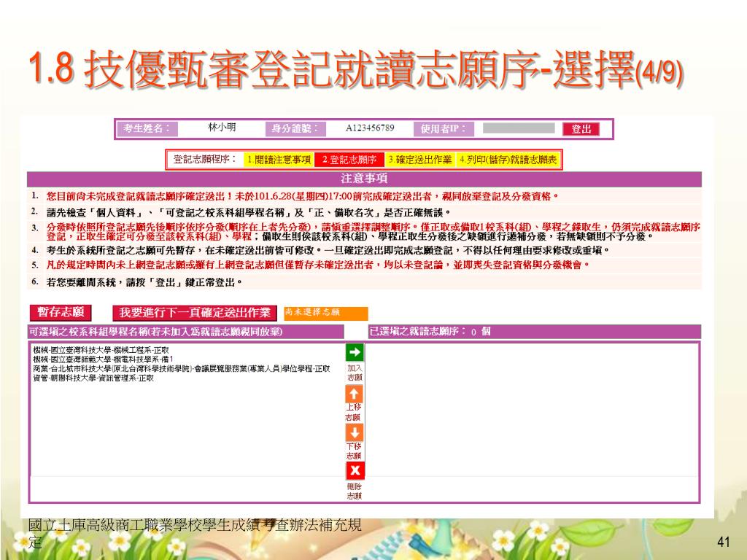Click the 身分證號 label
This screenshot has height=560, width=747.
pyautogui.click(x=295, y=128)
